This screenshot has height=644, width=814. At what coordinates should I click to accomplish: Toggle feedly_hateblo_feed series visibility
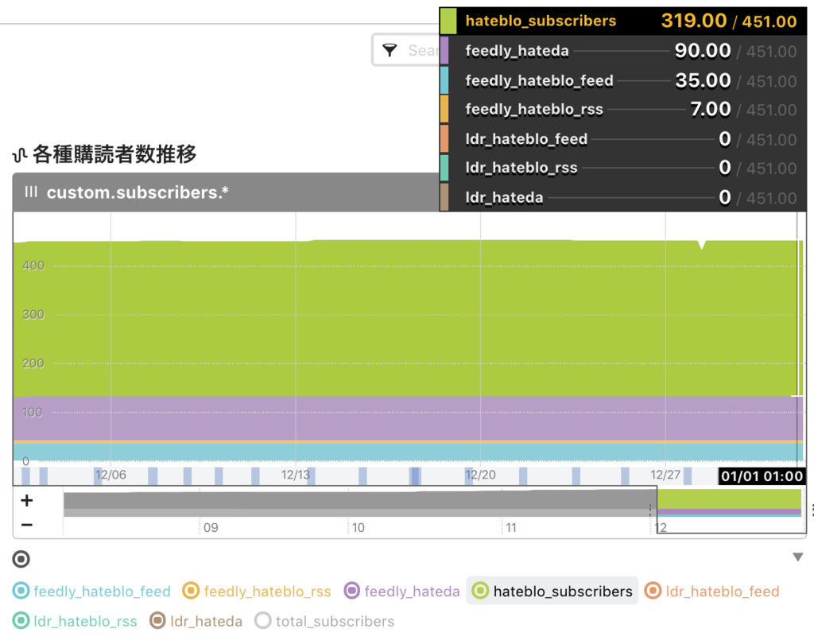[91, 591]
